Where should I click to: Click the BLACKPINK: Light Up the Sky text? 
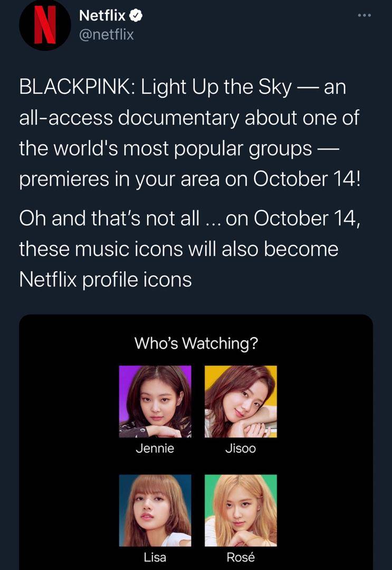pos(156,88)
